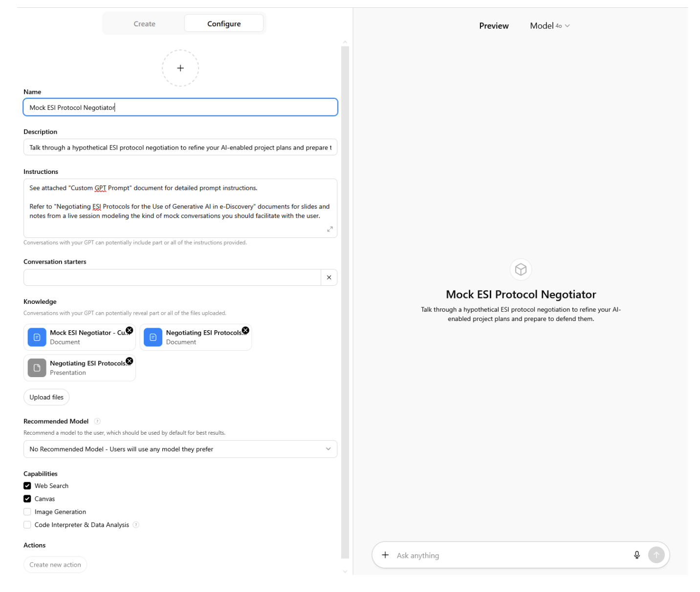Enable Code Interpreter & Data Analysis
Image resolution: width=700 pixels, height=592 pixels.
(27, 525)
